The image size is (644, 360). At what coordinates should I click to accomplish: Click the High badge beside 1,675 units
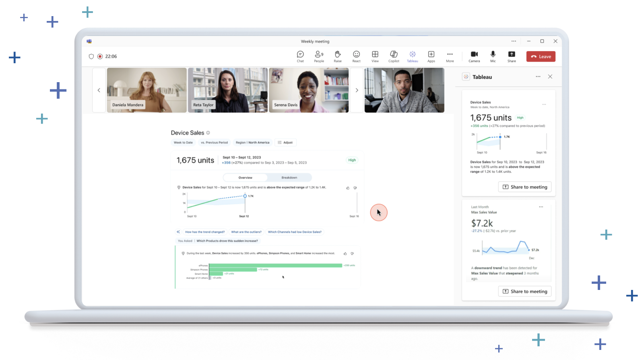tap(352, 160)
